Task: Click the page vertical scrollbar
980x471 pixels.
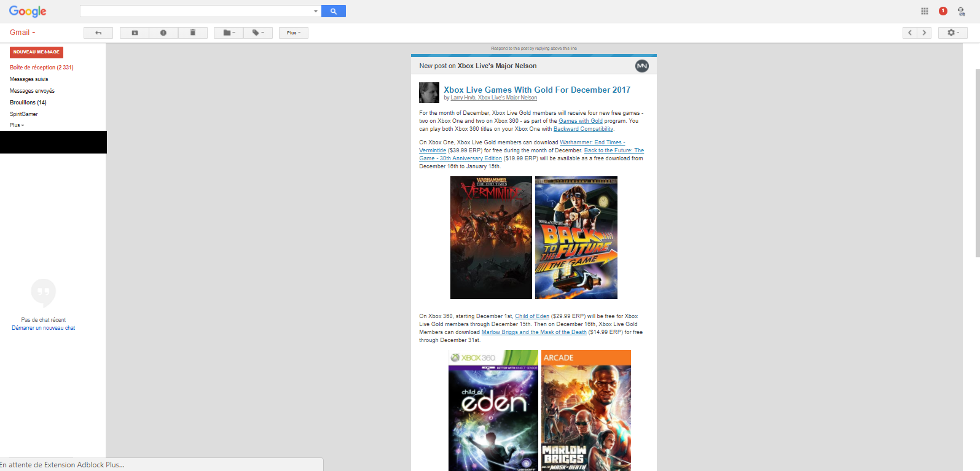Action: pyautogui.click(x=977, y=163)
